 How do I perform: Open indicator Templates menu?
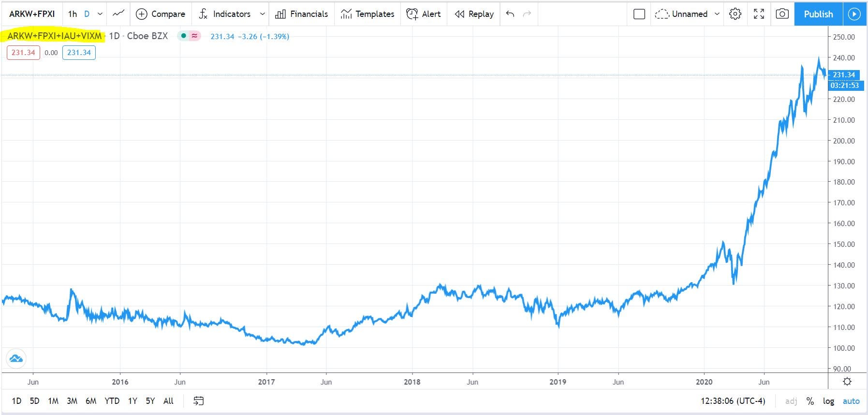368,14
